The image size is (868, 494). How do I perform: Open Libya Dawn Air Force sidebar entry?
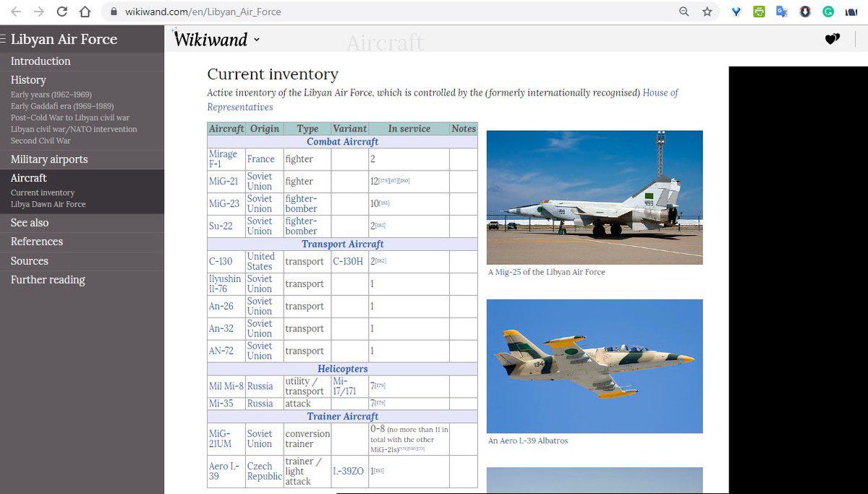point(48,205)
